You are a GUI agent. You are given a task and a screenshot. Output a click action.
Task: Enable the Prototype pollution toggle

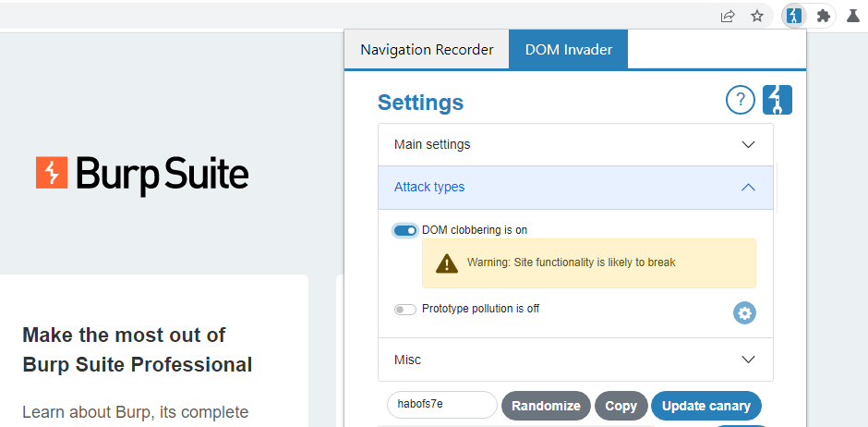tap(404, 310)
